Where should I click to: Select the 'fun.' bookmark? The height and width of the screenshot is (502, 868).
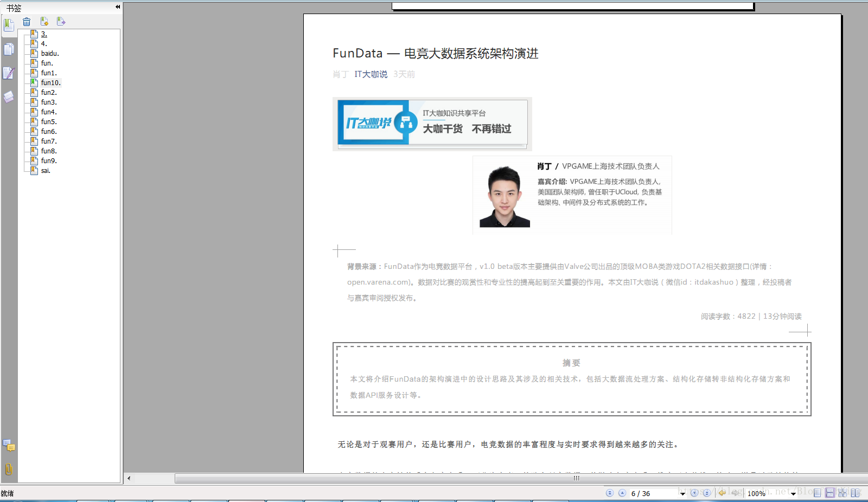[x=47, y=63]
